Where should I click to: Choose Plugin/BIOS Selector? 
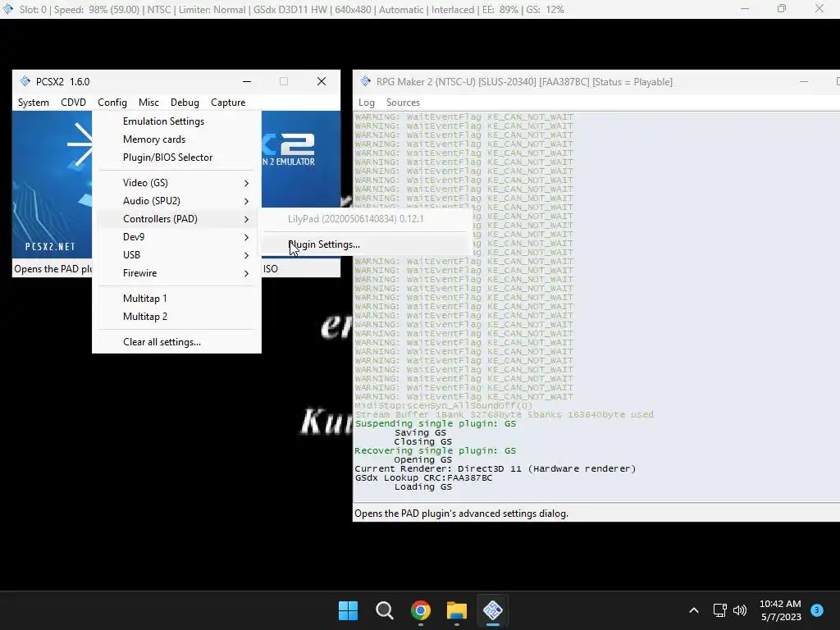click(x=177, y=157)
